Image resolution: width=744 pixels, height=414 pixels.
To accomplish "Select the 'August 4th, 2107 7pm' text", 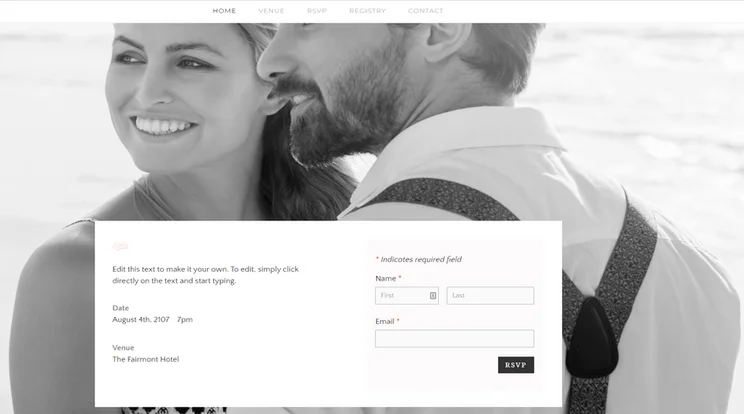I will coord(152,320).
